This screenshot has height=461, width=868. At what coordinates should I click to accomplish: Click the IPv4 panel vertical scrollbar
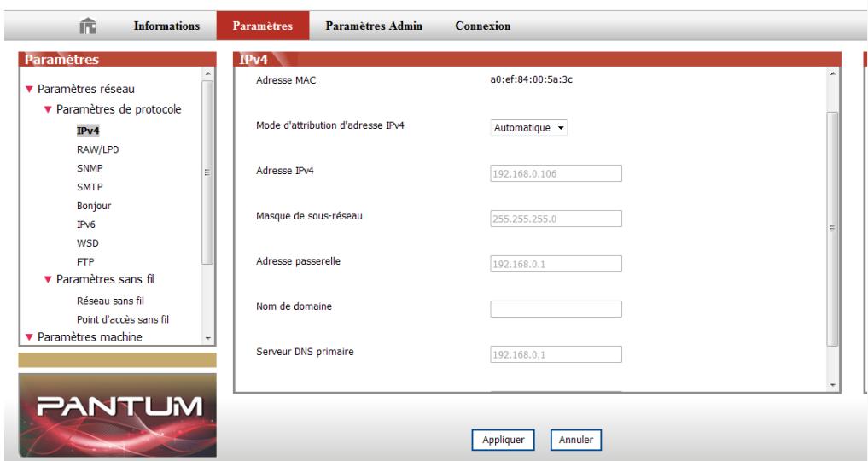833,228
